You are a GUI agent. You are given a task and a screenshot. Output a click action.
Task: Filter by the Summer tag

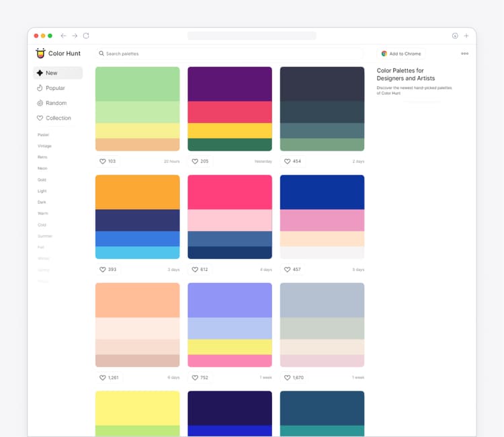(x=44, y=236)
